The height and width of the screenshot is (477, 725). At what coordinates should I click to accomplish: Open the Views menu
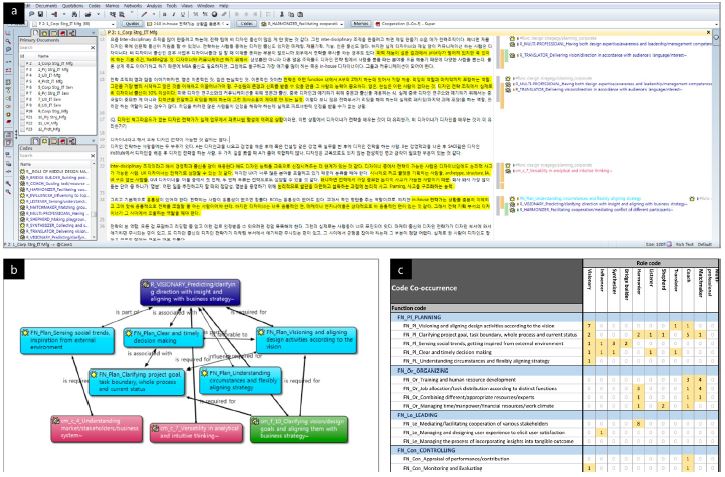(187, 6)
